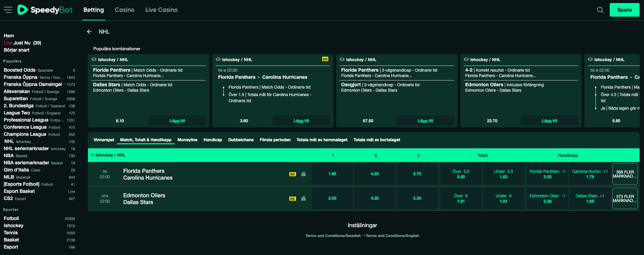Click BB badge in Florida Panthers row

(292, 174)
